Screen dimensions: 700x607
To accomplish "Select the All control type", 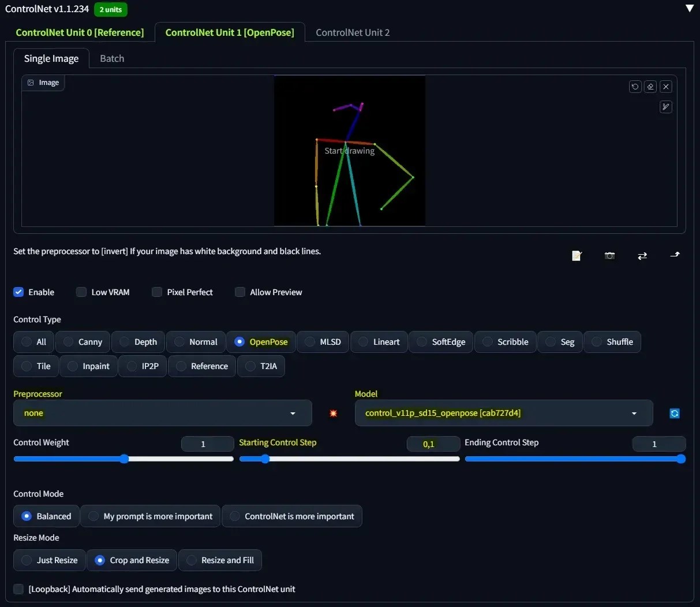I will [x=33, y=342].
